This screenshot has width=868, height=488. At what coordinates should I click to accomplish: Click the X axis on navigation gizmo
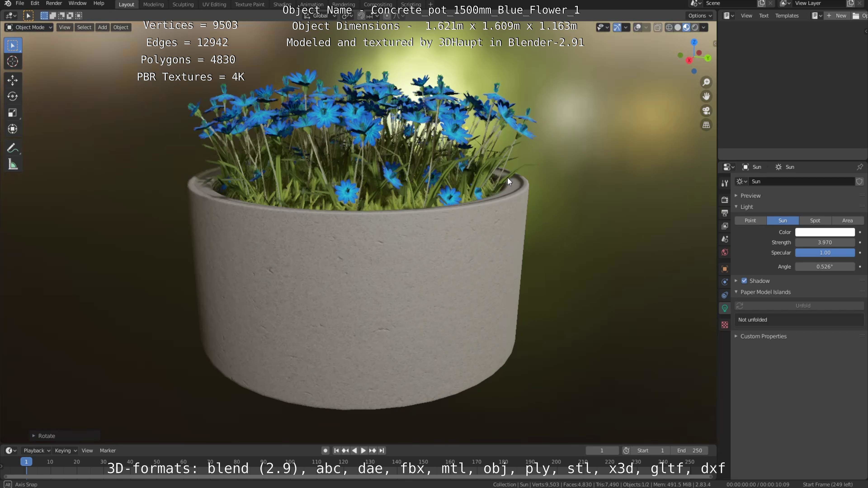point(689,60)
